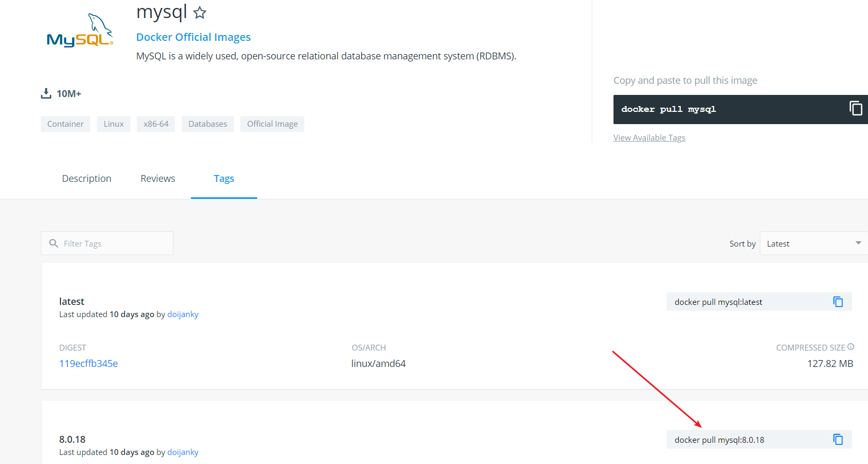The width and height of the screenshot is (868, 464).
Task: Click the Databases category chip
Action: [x=208, y=124]
